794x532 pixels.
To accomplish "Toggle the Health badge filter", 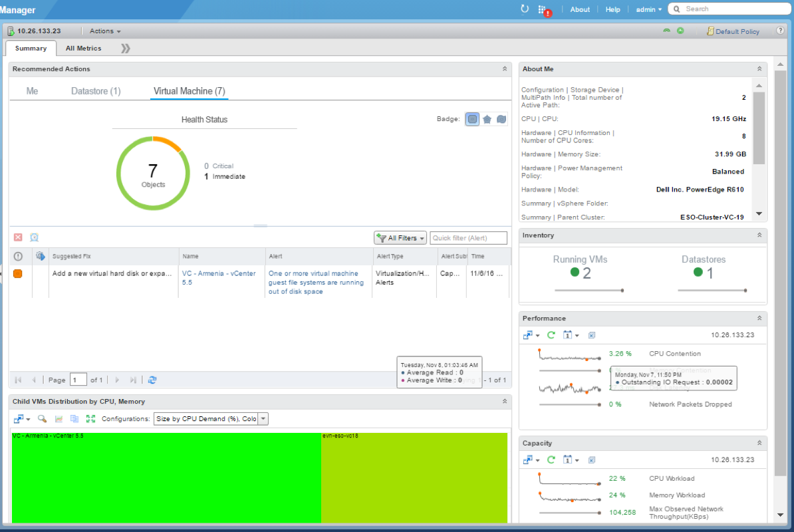I will 473,118.
